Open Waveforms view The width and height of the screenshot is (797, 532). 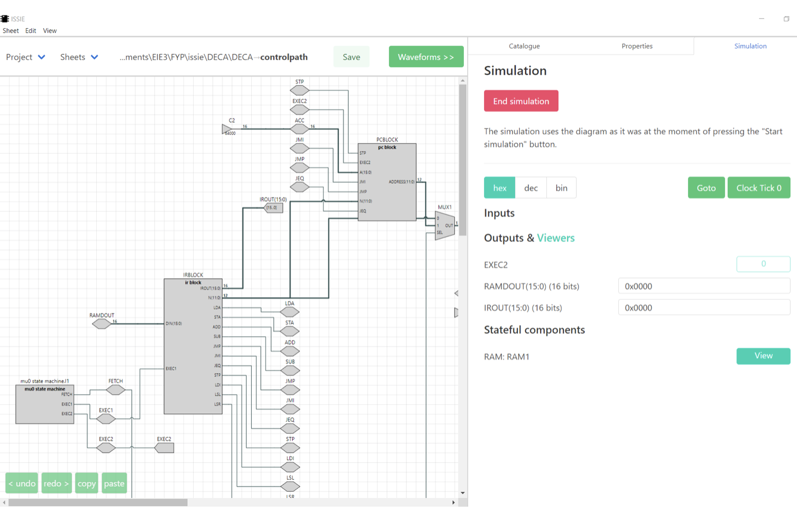(x=426, y=57)
